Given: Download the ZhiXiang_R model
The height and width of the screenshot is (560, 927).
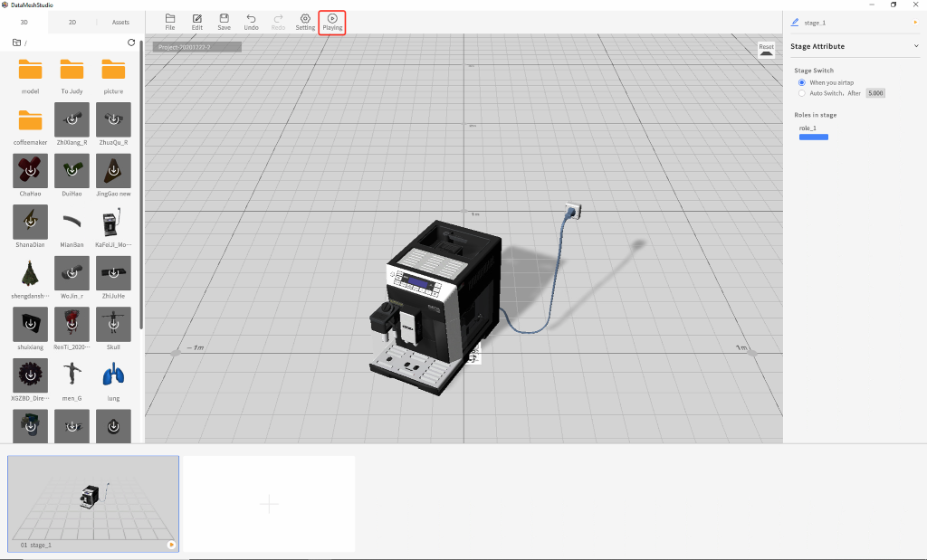Looking at the screenshot, I should tap(72, 120).
